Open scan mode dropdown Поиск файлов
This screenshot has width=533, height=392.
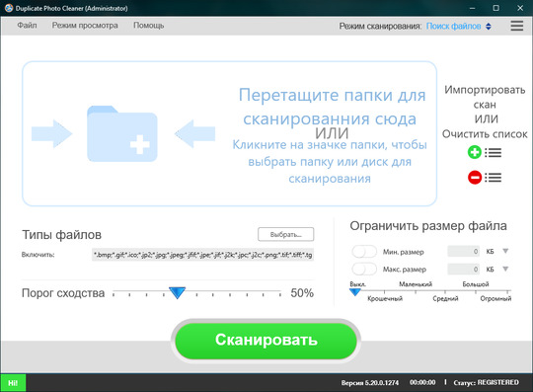[458, 27]
